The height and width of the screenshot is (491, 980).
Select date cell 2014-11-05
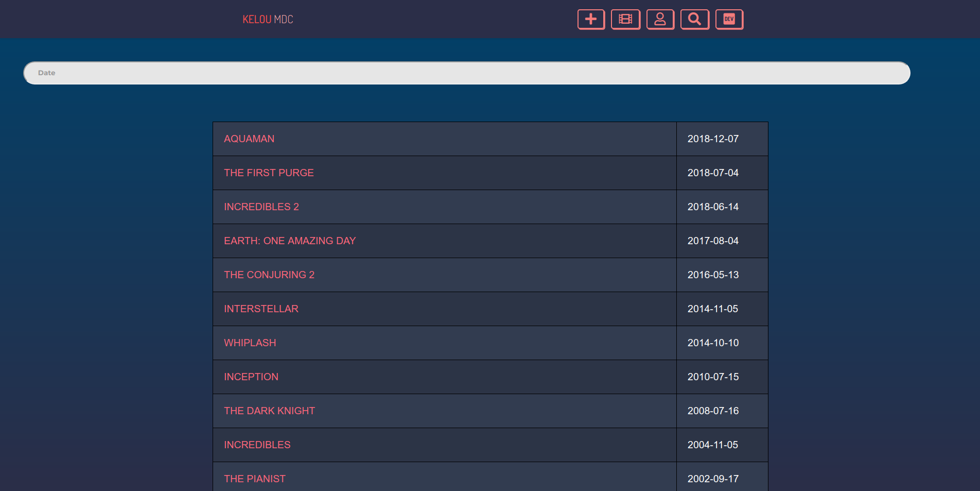coord(722,309)
